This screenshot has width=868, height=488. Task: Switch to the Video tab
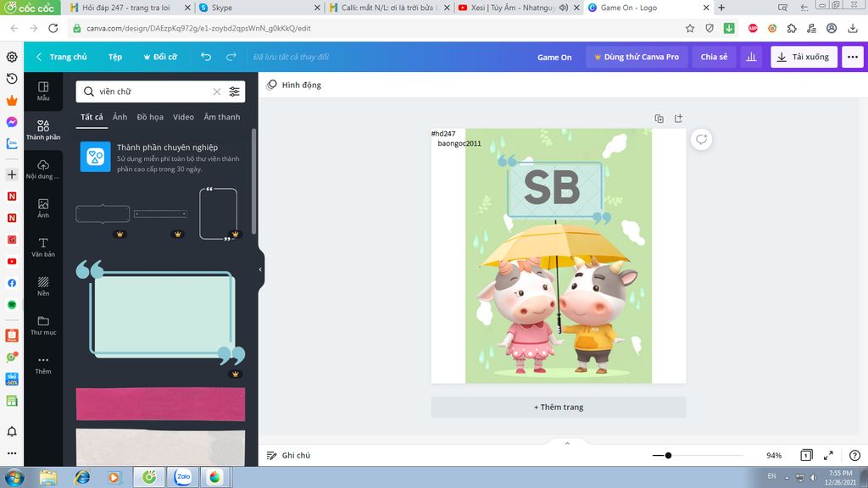click(183, 117)
